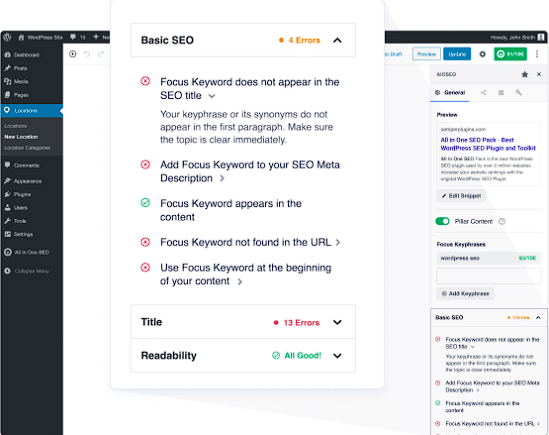The height and width of the screenshot is (435, 549).
Task: Click the star icon in AIOSEO panel
Action: click(x=524, y=74)
